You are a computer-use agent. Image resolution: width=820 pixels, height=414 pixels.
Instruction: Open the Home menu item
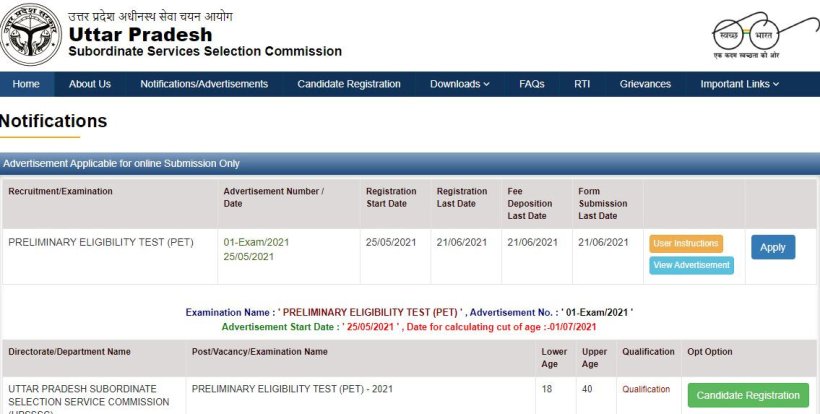[x=26, y=84]
